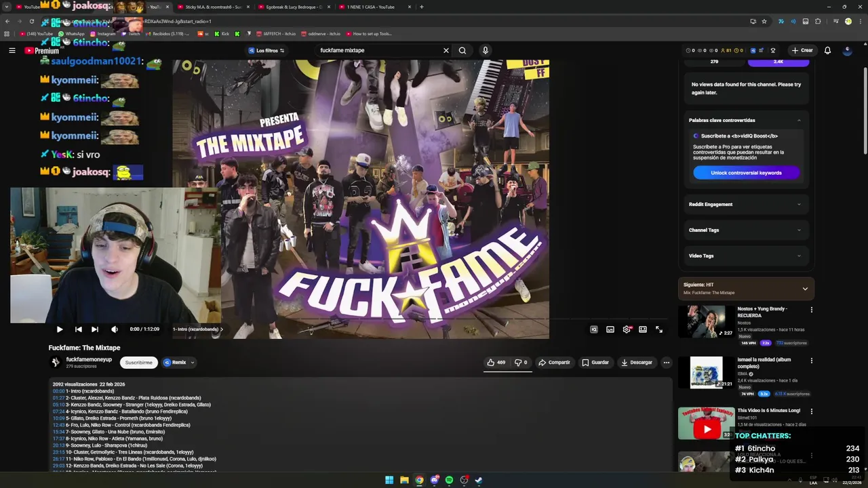
Task: Subscribe with the Suscribirme button
Action: point(139,363)
